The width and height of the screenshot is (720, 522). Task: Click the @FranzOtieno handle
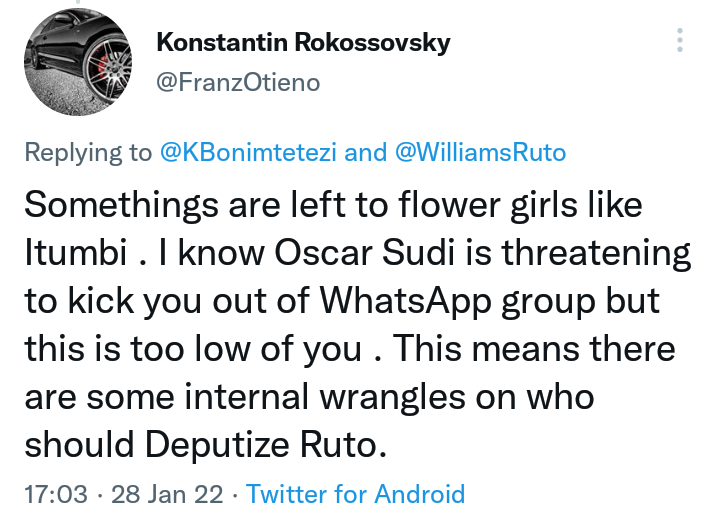238,83
